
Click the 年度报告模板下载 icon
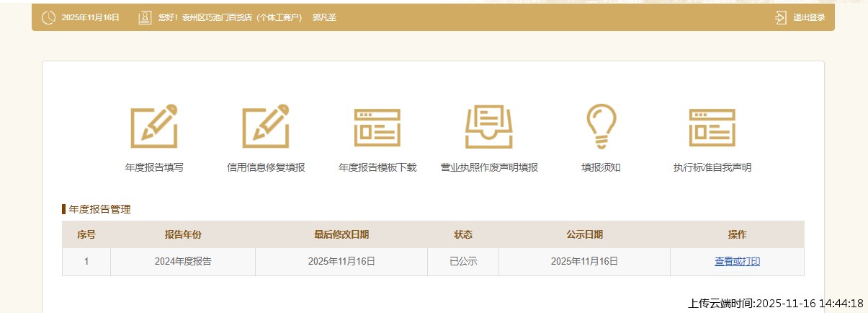pyautogui.click(x=377, y=128)
